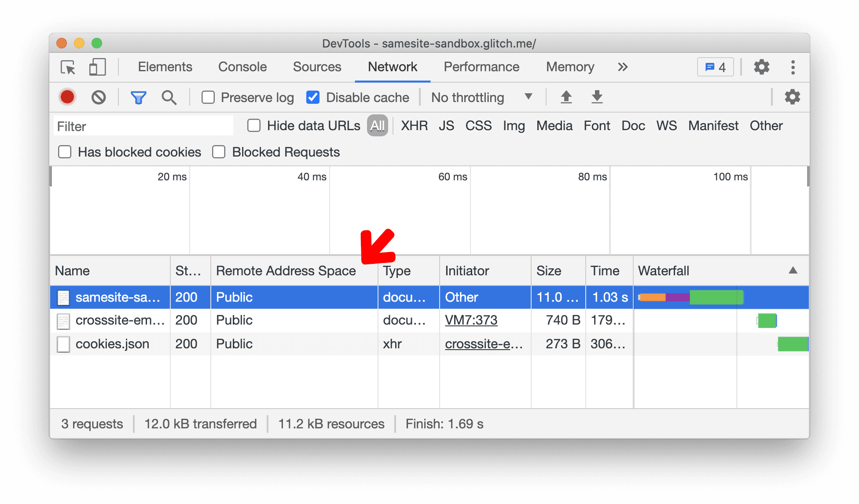Select the Network tab
The height and width of the screenshot is (504, 859).
pos(392,67)
